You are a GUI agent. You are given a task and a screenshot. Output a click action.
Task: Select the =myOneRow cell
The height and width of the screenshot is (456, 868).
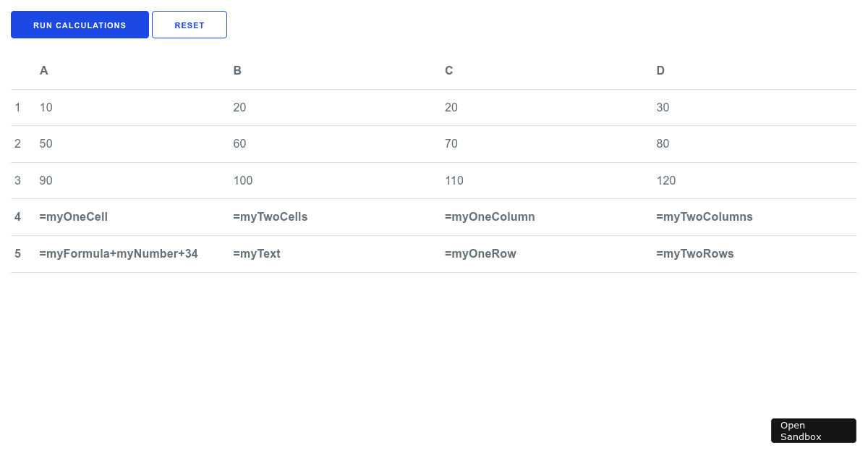tap(480, 253)
